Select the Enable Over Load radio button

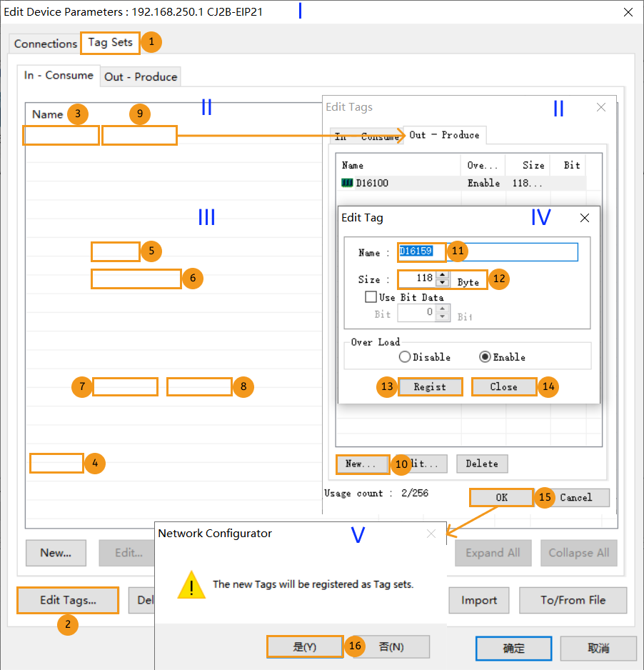click(485, 357)
